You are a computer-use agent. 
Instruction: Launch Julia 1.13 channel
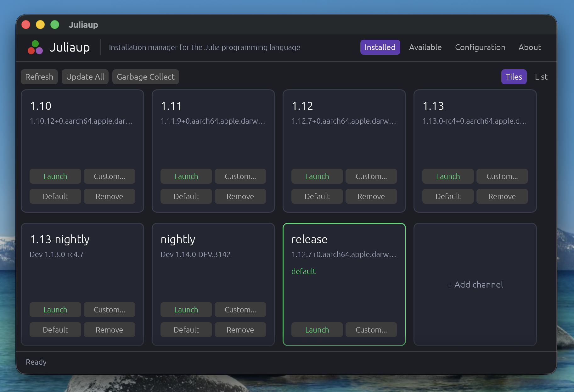[x=448, y=176]
